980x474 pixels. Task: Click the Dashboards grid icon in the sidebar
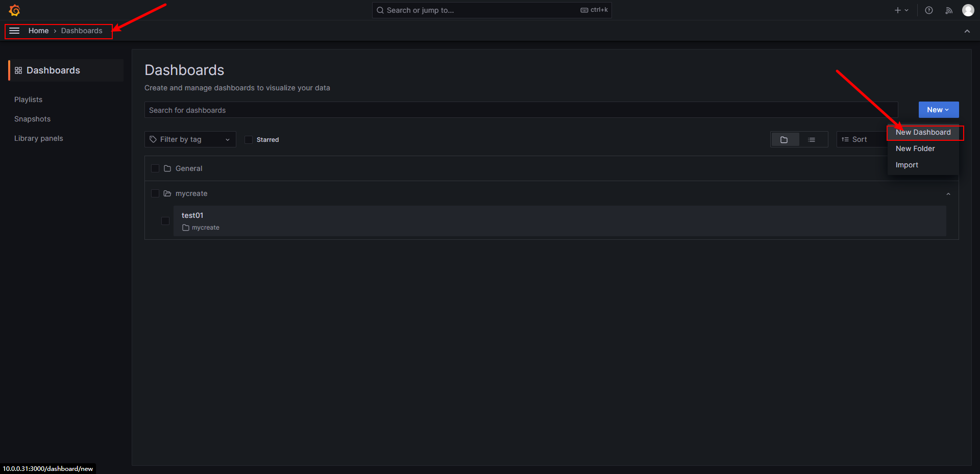(18, 70)
